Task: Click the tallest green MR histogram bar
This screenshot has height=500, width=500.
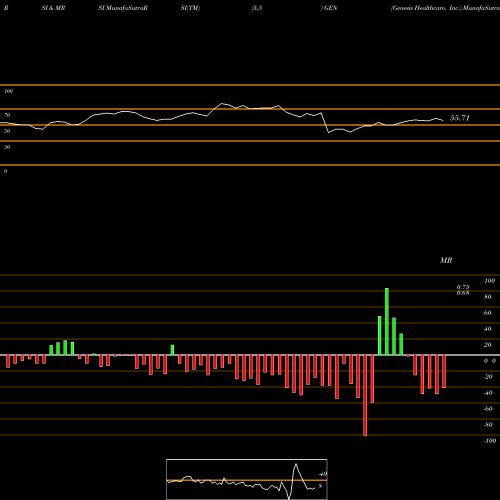Action: 387,322
